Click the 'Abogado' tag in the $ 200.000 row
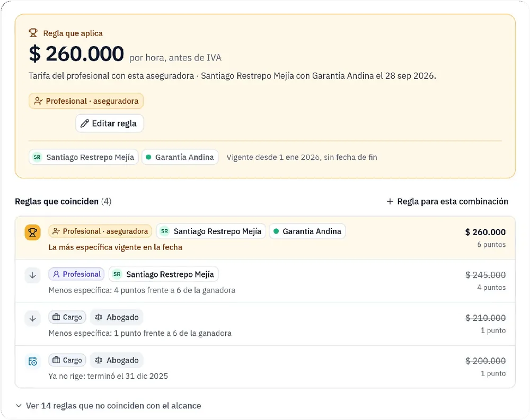Viewport: 530px width, 420px height. (x=117, y=360)
